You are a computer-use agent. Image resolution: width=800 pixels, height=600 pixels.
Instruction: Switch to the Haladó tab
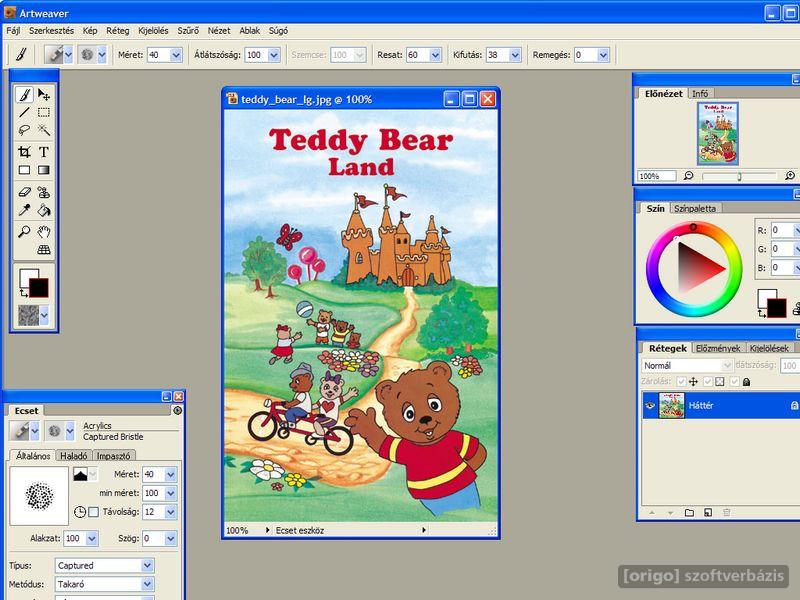[74, 456]
